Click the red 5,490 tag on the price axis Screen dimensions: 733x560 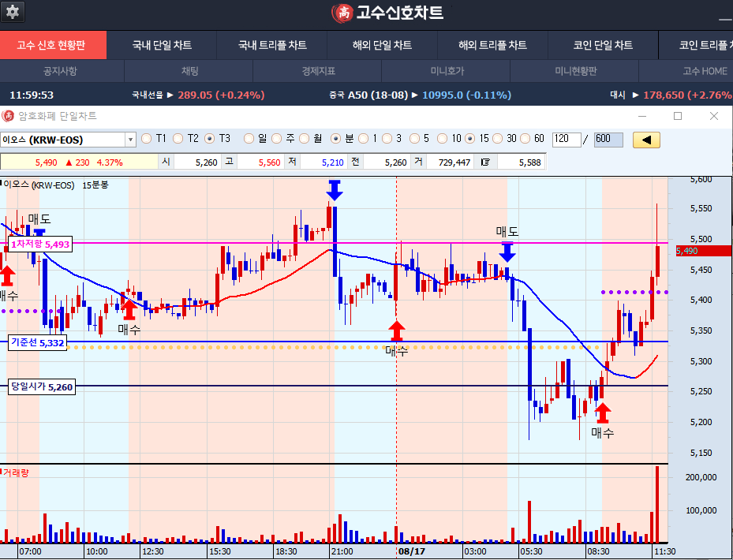pos(703,251)
